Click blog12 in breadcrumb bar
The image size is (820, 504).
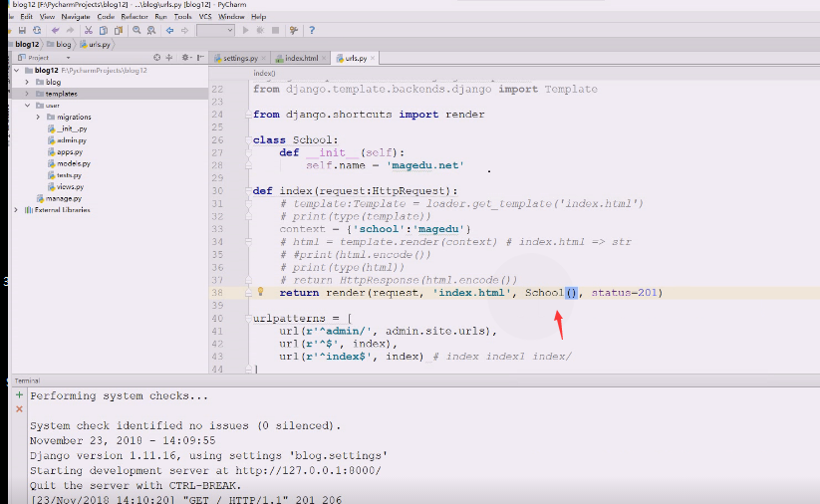pos(27,45)
